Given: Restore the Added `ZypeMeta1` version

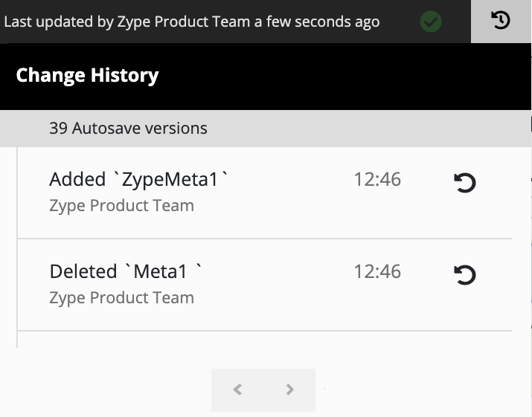Looking at the screenshot, I should (465, 183).
